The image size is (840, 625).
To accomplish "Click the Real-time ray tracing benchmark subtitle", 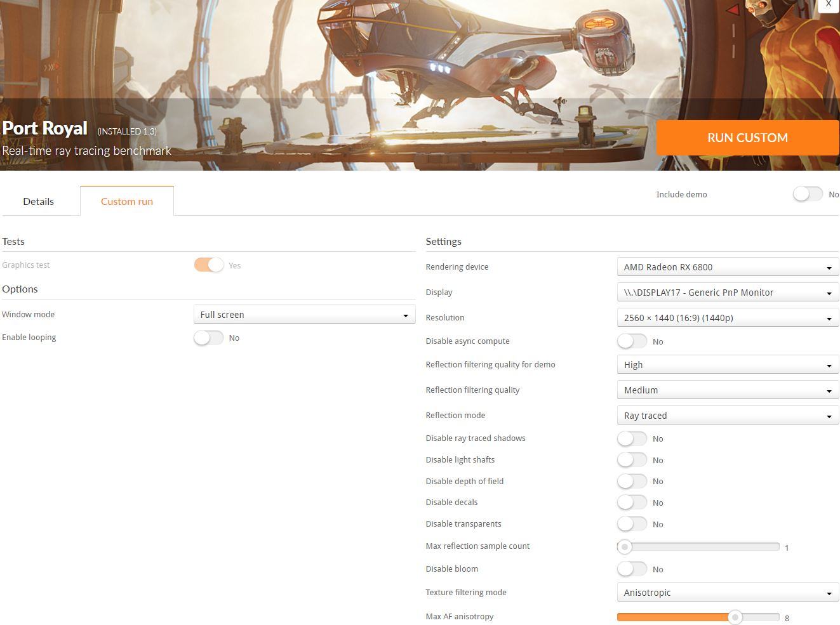I will point(87,151).
